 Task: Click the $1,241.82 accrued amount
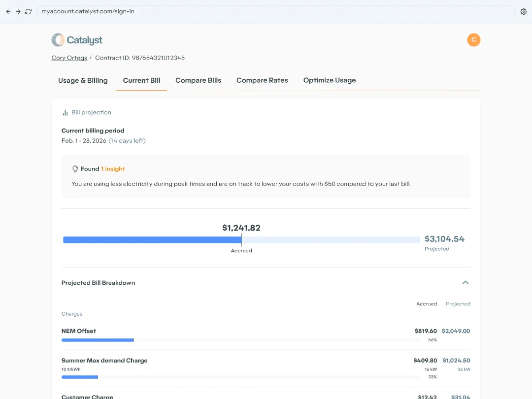point(241,228)
